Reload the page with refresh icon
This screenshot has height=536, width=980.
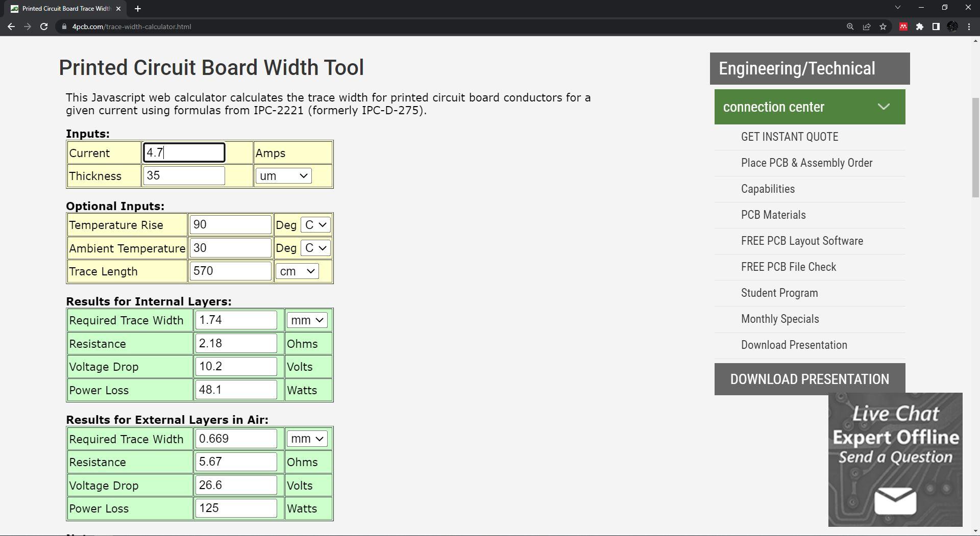(x=44, y=27)
